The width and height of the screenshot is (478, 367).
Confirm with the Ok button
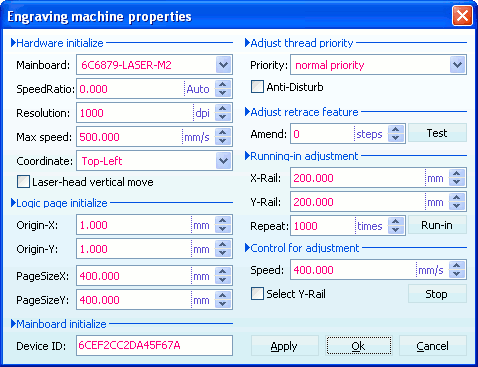click(358, 346)
